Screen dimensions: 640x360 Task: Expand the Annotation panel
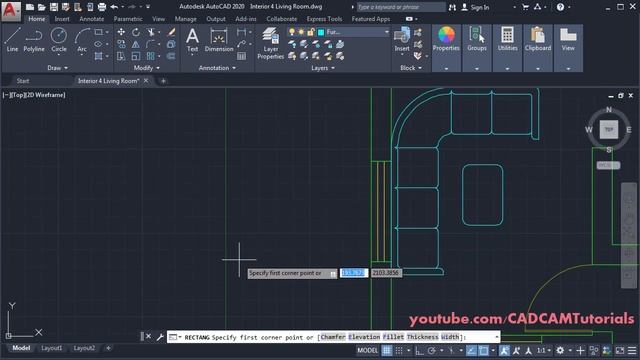tap(217, 68)
